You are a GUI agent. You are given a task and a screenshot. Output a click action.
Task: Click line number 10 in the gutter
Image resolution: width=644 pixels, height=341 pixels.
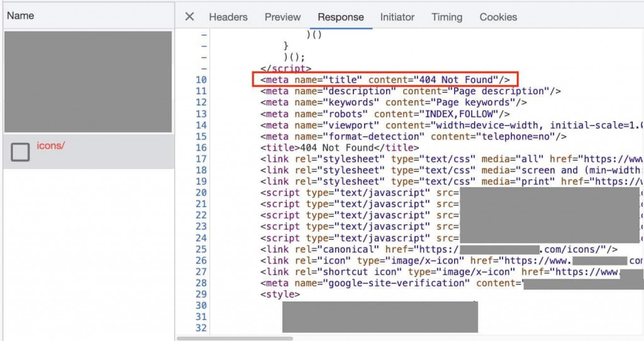click(201, 80)
